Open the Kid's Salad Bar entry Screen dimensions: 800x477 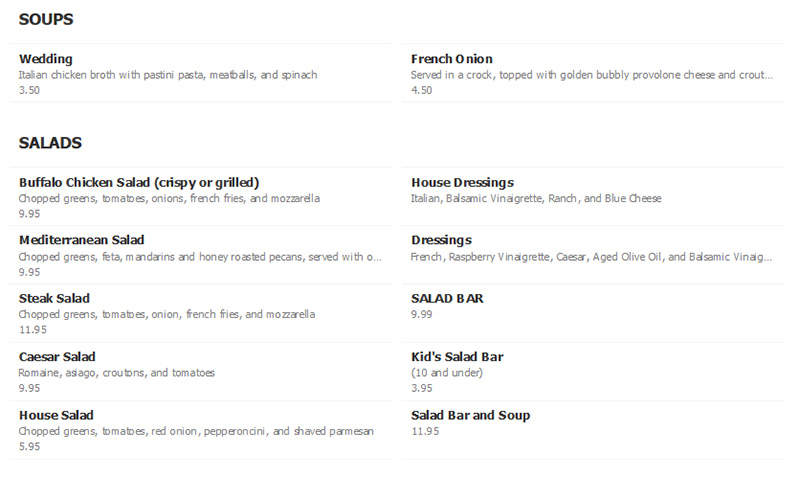pos(592,372)
